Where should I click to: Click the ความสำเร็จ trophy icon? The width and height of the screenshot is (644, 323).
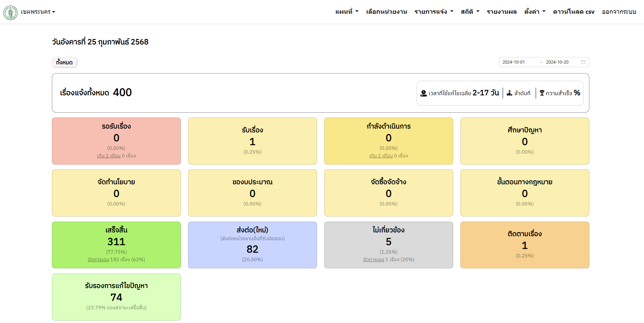pyautogui.click(x=542, y=93)
